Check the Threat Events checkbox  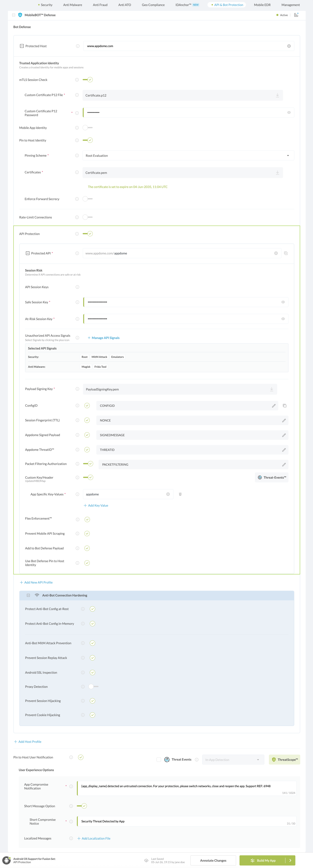point(159,760)
